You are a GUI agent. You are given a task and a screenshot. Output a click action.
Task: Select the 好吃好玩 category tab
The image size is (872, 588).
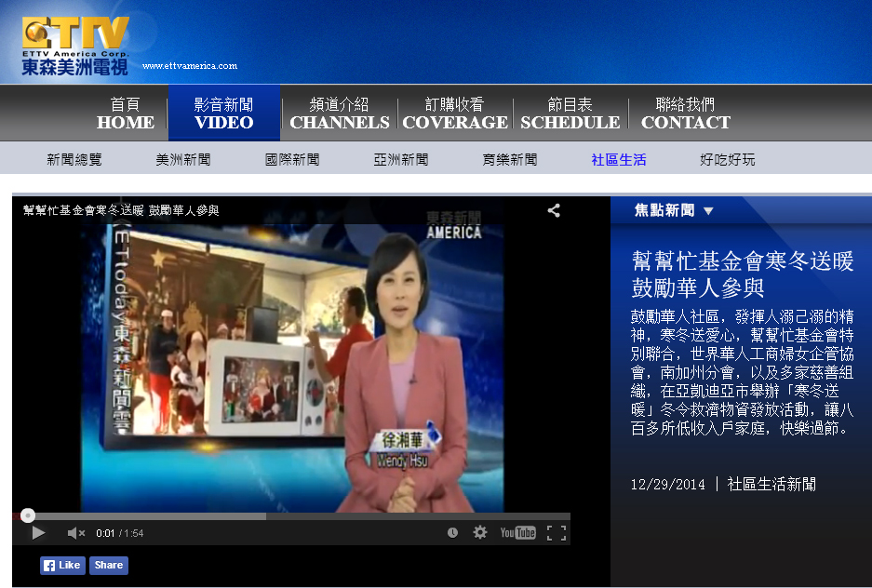tap(728, 160)
